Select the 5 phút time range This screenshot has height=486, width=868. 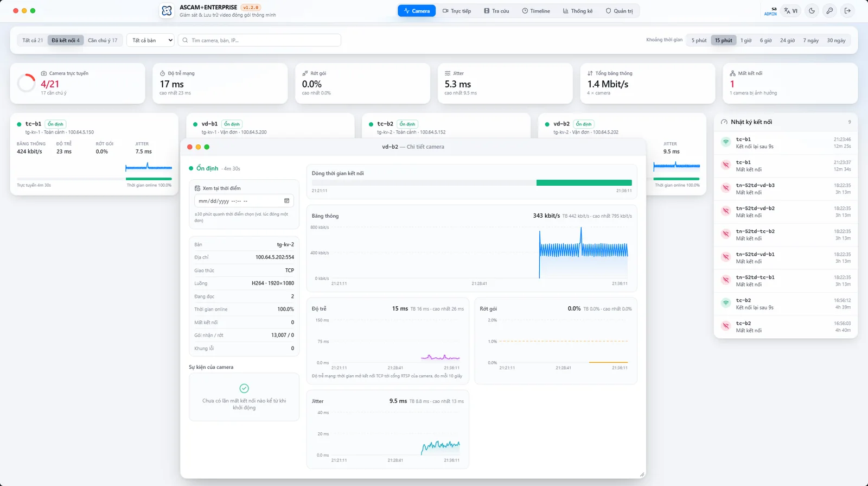[699, 40]
